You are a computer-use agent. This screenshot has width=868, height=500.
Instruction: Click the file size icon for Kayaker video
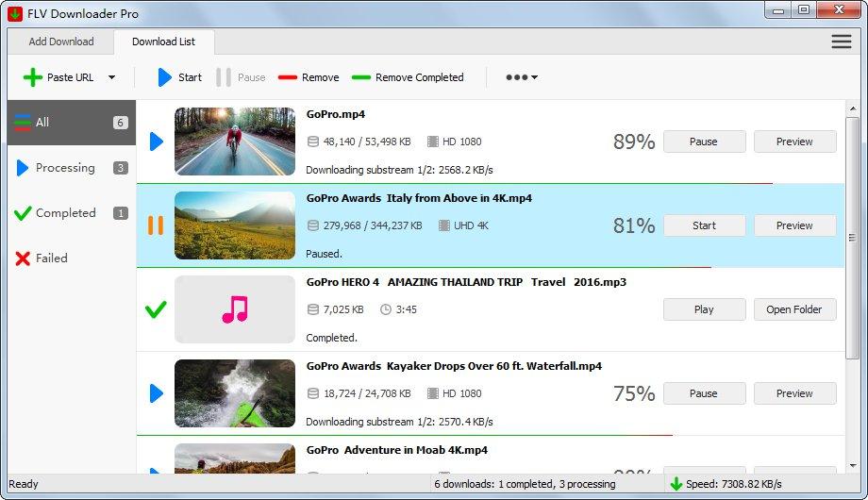pyautogui.click(x=313, y=393)
